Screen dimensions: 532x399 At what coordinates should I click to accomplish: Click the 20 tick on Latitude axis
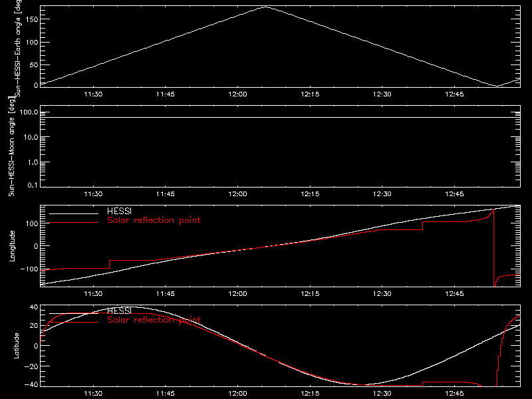tap(34, 325)
